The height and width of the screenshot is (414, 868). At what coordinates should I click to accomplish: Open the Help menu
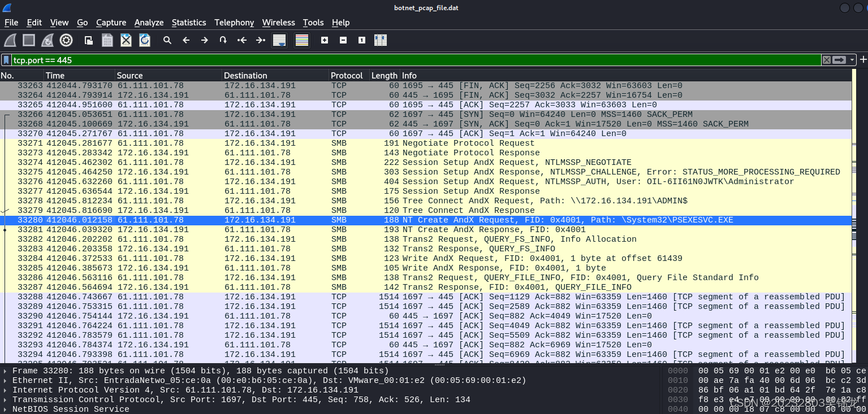pos(340,23)
